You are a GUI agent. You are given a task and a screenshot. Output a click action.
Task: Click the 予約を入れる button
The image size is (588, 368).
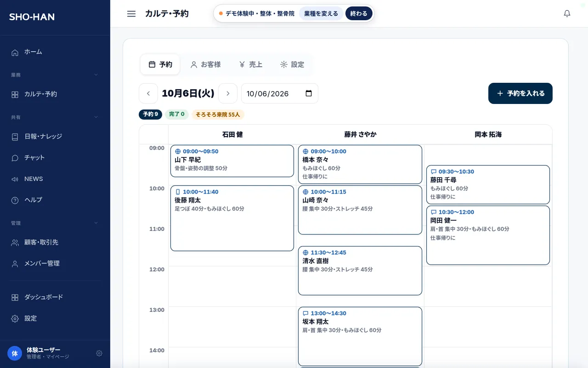coord(520,93)
